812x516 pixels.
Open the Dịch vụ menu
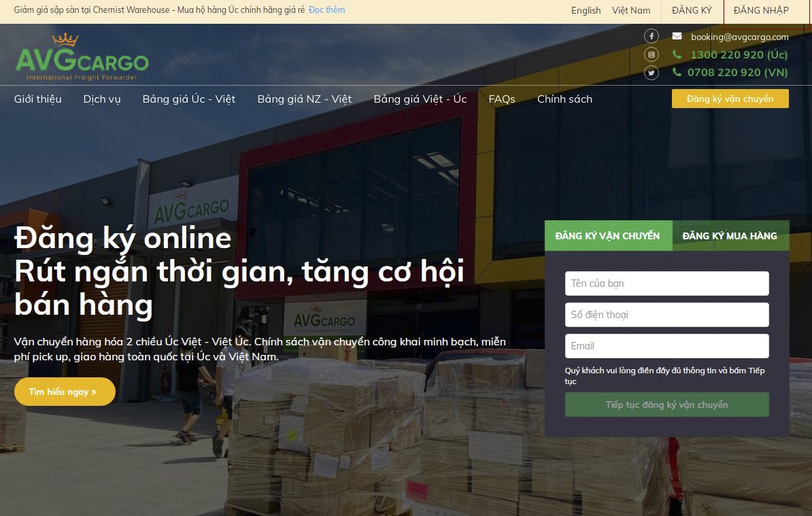pos(101,99)
